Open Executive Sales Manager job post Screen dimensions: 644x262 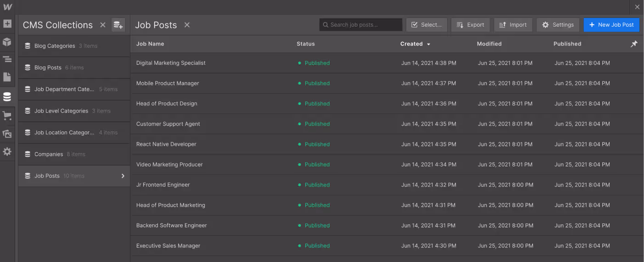pos(168,245)
